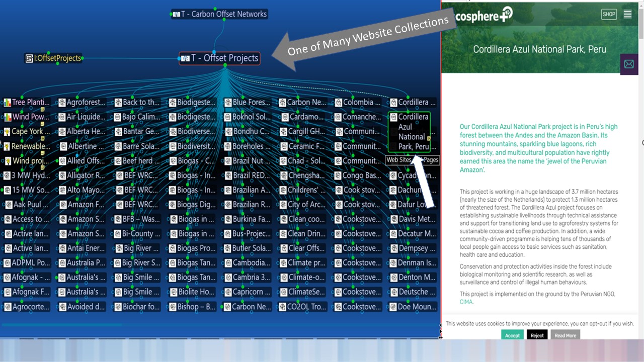Click the lightbulb icon of Cape York thought
The width and height of the screenshot is (644, 362).
[x=8, y=132]
